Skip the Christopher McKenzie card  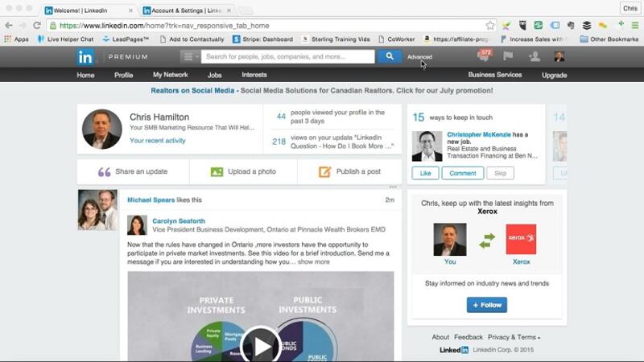500,173
